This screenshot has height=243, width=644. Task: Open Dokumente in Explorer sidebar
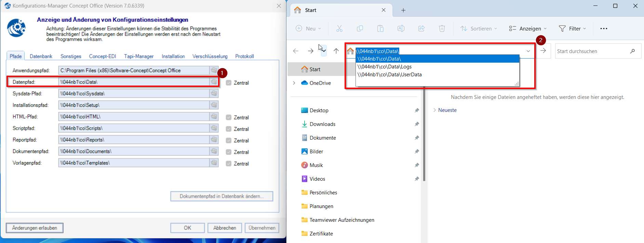tap(323, 138)
